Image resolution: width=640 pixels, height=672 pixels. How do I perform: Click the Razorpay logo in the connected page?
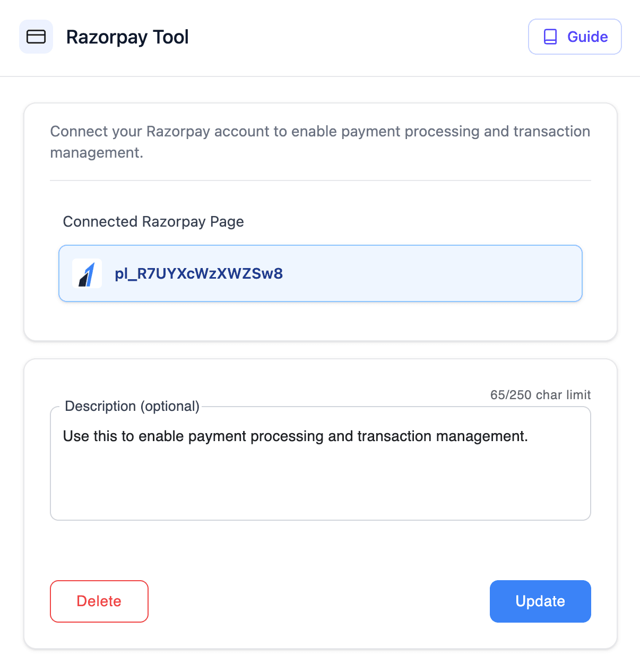[87, 273]
